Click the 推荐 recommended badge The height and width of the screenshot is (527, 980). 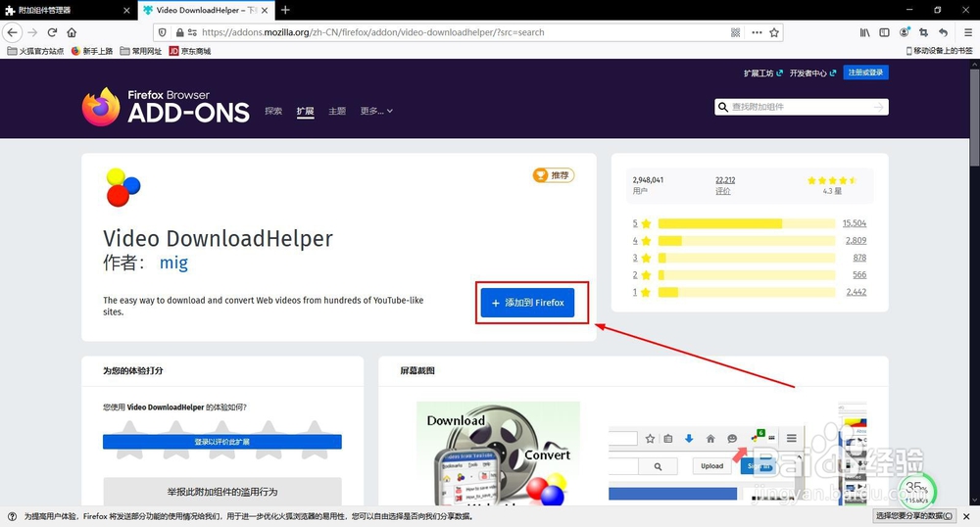click(553, 175)
